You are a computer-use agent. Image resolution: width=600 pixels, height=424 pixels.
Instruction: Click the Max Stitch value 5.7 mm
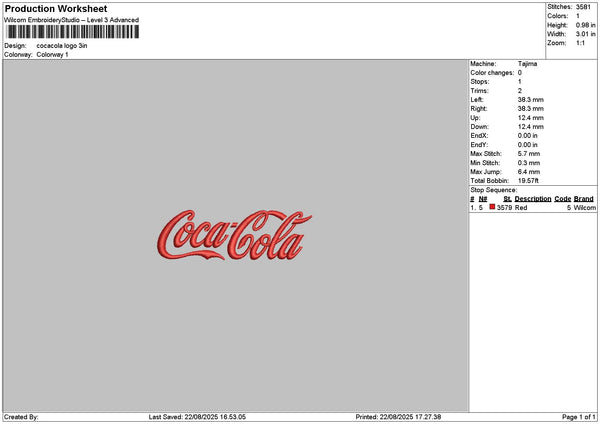(x=529, y=154)
